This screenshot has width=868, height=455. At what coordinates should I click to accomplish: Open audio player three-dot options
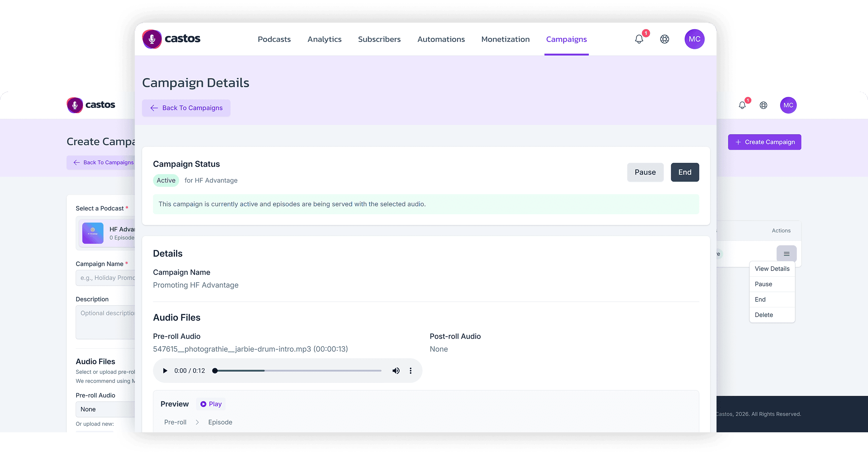(411, 371)
